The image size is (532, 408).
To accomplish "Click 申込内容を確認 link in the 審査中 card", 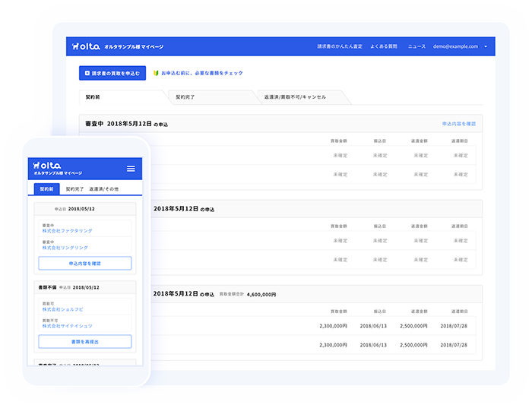I will pyautogui.click(x=459, y=124).
